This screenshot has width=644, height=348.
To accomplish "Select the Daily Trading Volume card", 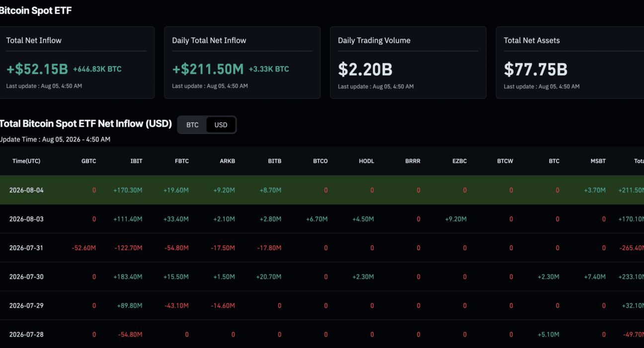I will [x=408, y=63].
